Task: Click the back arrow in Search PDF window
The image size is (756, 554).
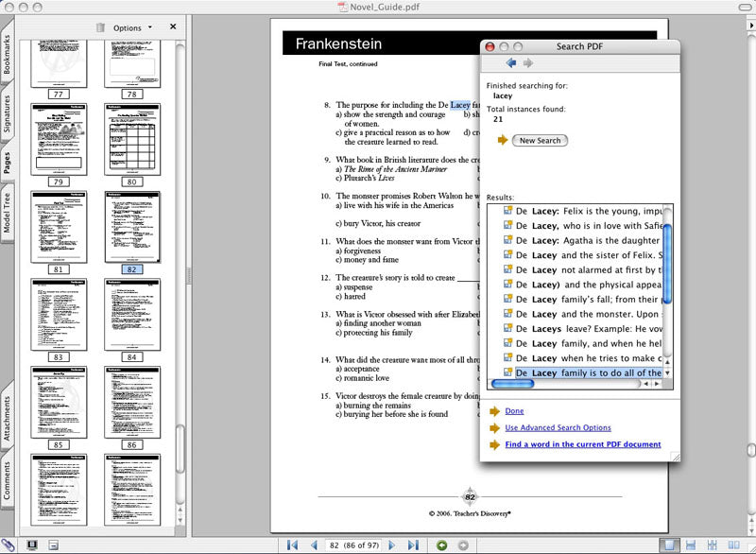Action: pyautogui.click(x=510, y=63)
